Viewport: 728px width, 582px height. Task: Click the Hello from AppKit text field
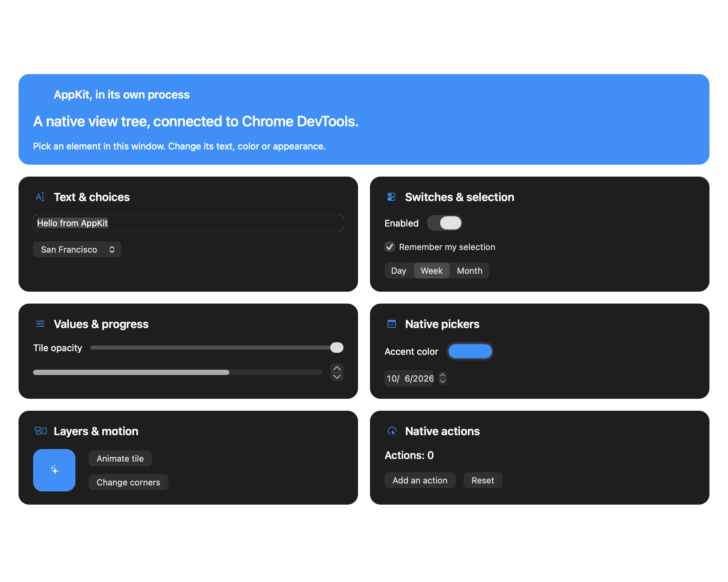[x=188, y=223]
